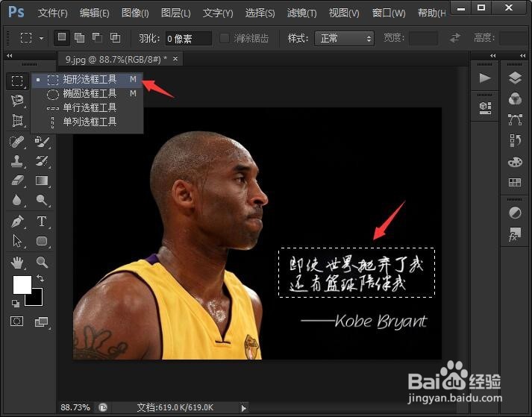Open the 滤镜(T) menu
This screenshot has height=417, width=532.
coord(301,13)
